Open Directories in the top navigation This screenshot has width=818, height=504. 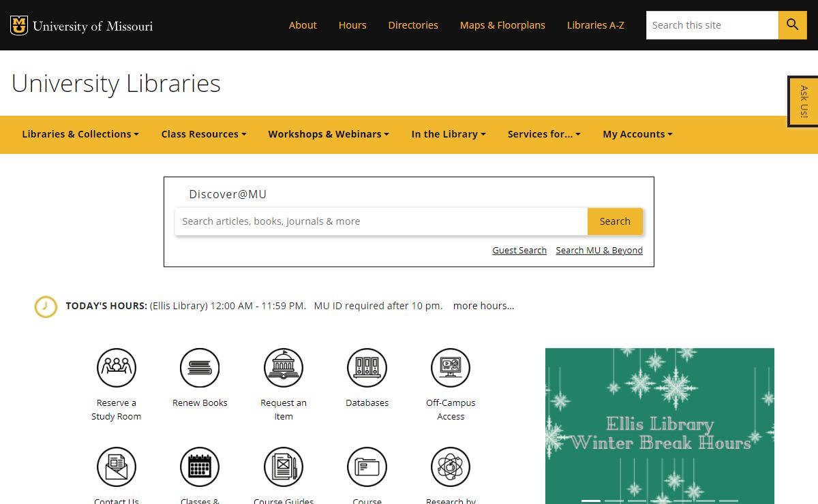tap(413, 25)
